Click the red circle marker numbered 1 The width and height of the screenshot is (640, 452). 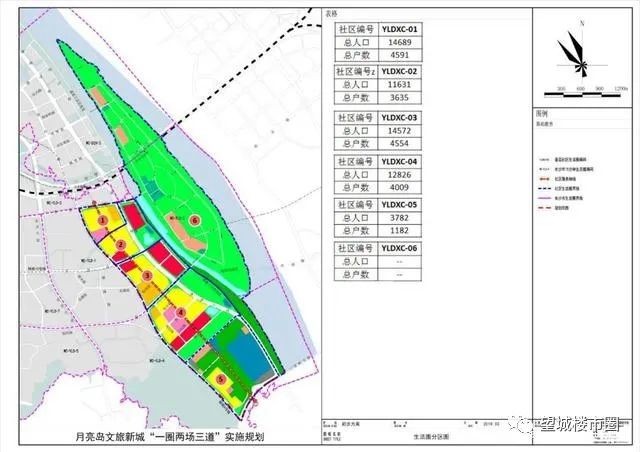point(103,221)
